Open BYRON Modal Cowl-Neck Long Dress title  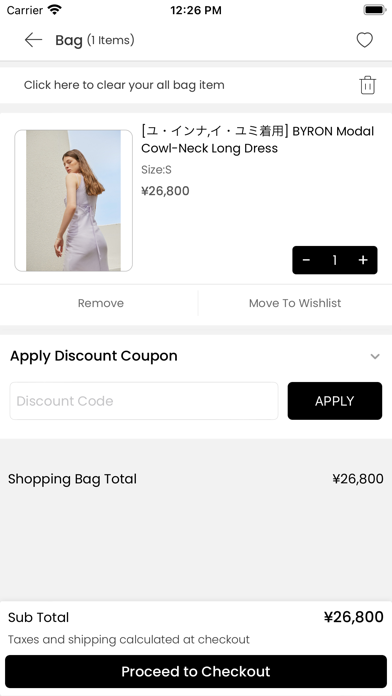[257, 139]
